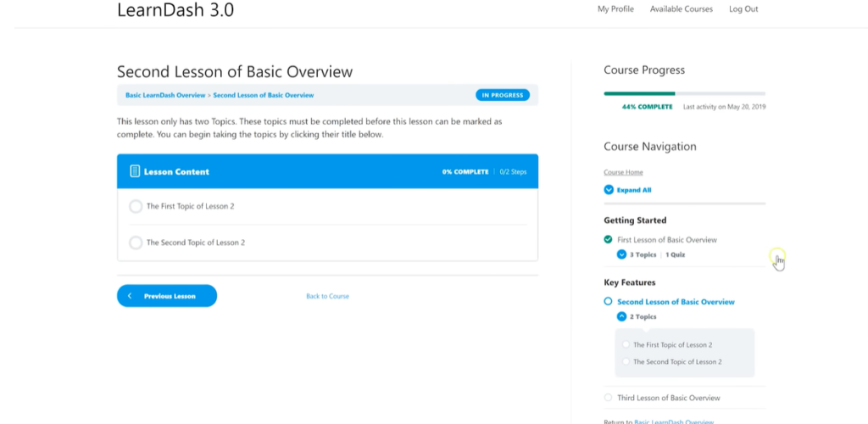Click the Second Lesson of Basic Overview page title
Image resolution: width=868 pixels, height=424 pixels.
coord(235,72)
